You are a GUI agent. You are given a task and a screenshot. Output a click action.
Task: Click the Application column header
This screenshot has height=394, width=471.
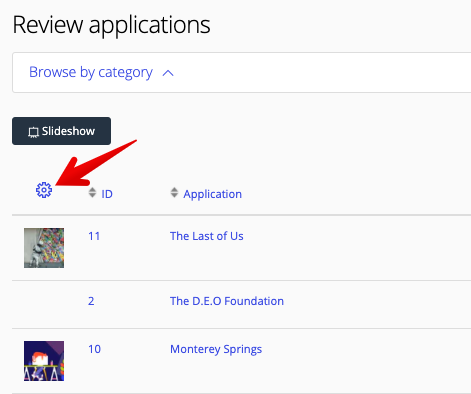(212, 194)
